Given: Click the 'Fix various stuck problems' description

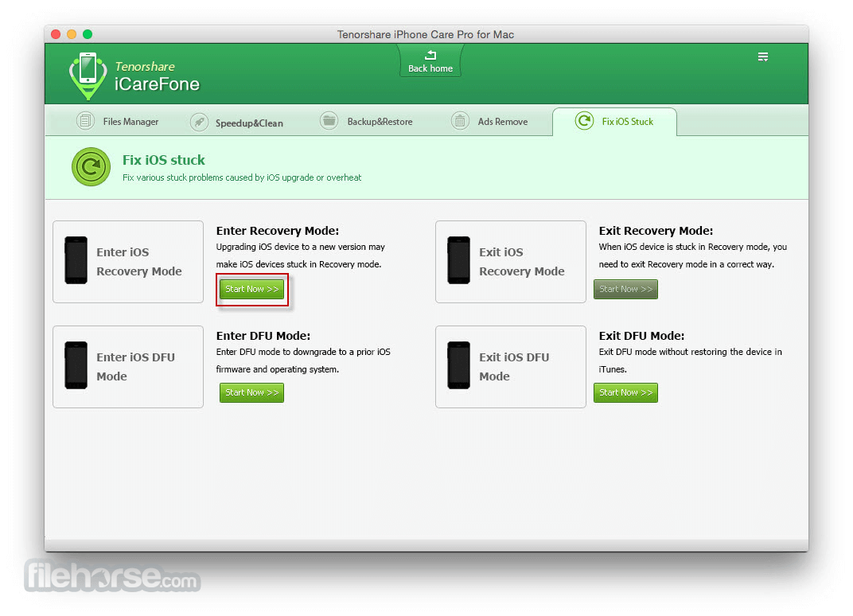Looking at the screenshot, I should click(242, 177).
